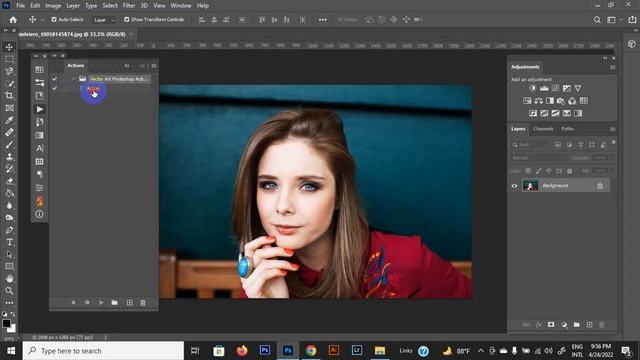Select the Zoom tool
This screenshot has height=360, width=640.
[9, 291]
